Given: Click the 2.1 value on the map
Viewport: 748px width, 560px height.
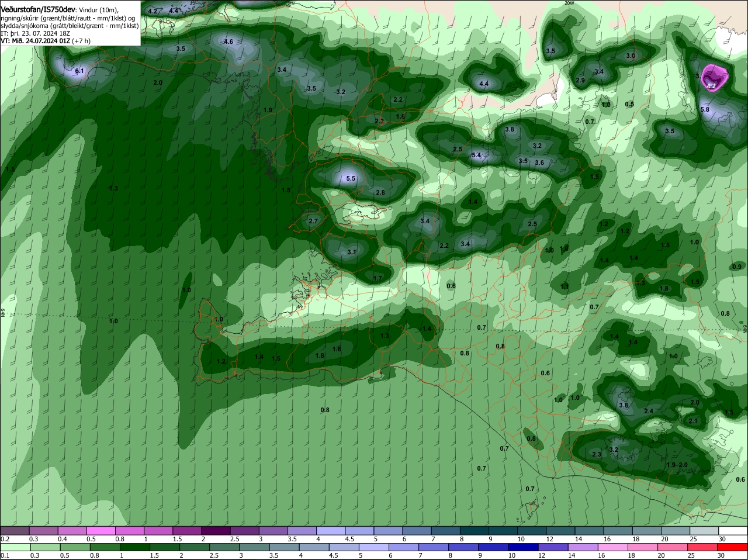Looking at the screenshot, I should [x=693, y=421].
